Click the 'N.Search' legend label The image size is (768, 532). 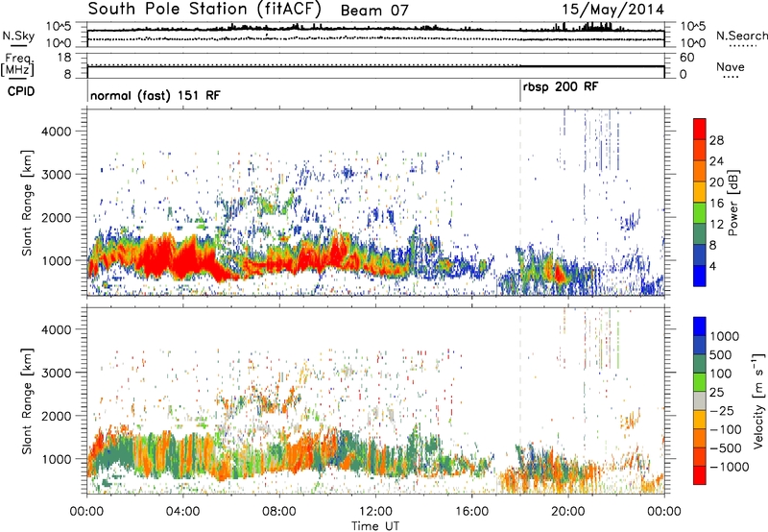(x=741, y=36)
